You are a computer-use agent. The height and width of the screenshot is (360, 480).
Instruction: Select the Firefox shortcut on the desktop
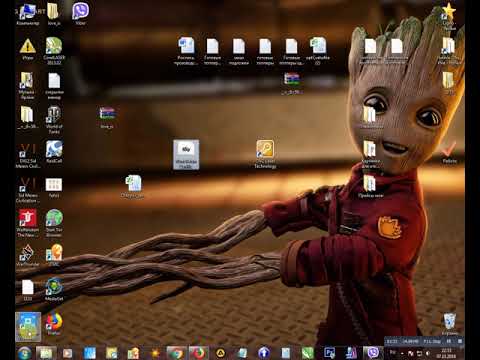pos(54,323)
